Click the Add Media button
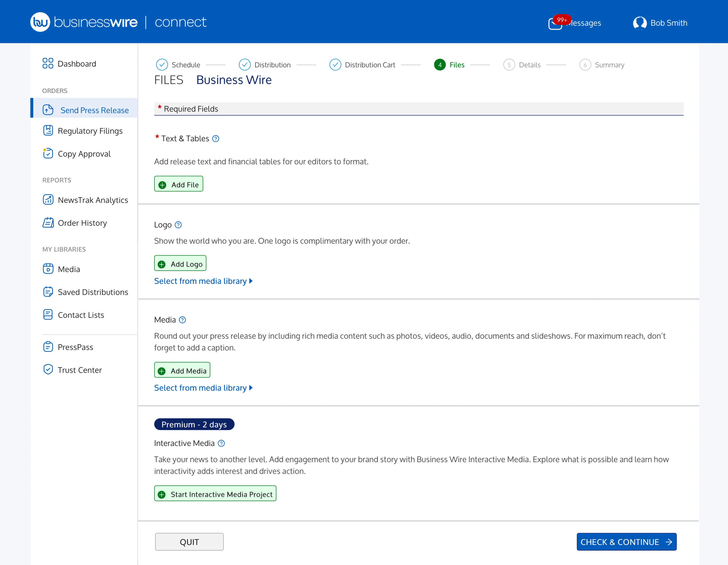 (182, 370)
